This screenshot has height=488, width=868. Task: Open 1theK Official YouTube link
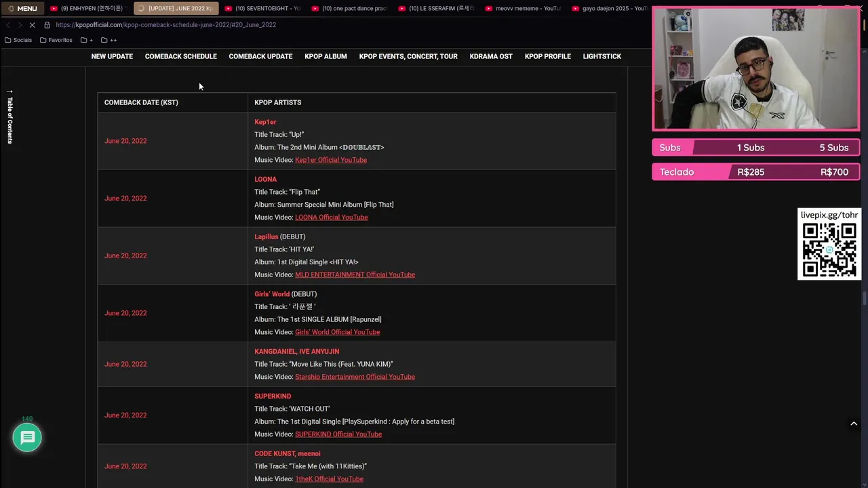[329, 479]
